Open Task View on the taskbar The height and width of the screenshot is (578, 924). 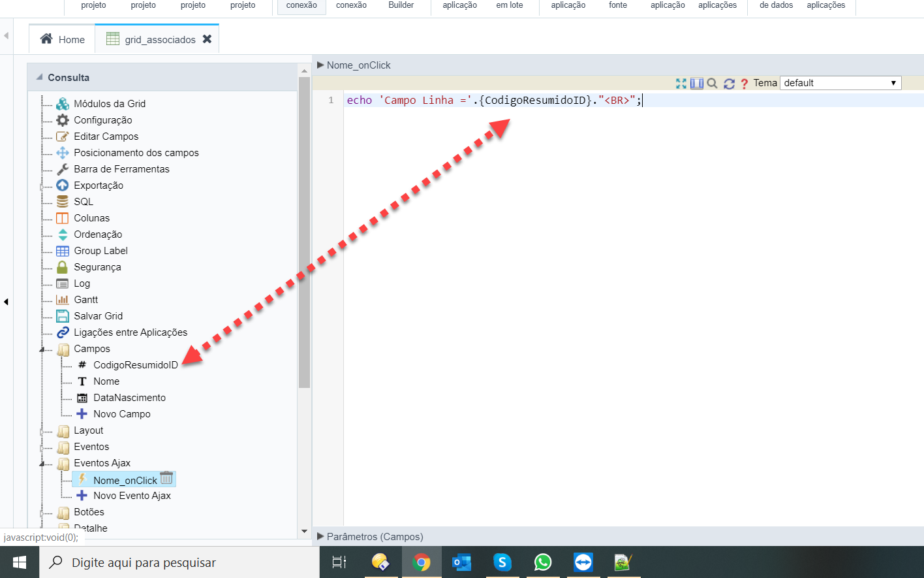339,562
